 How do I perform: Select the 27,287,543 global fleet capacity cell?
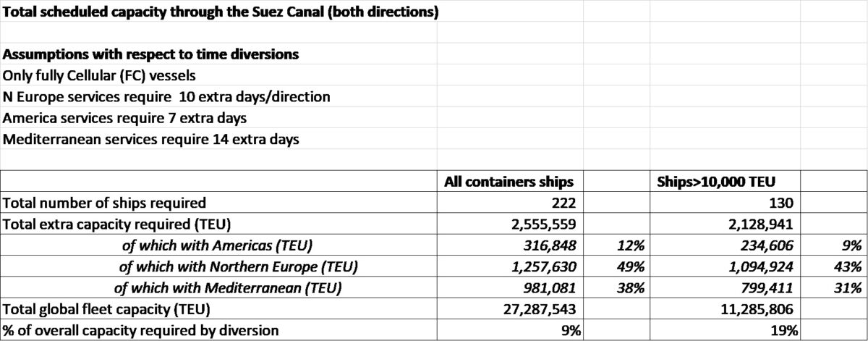[x=510, y=309]
